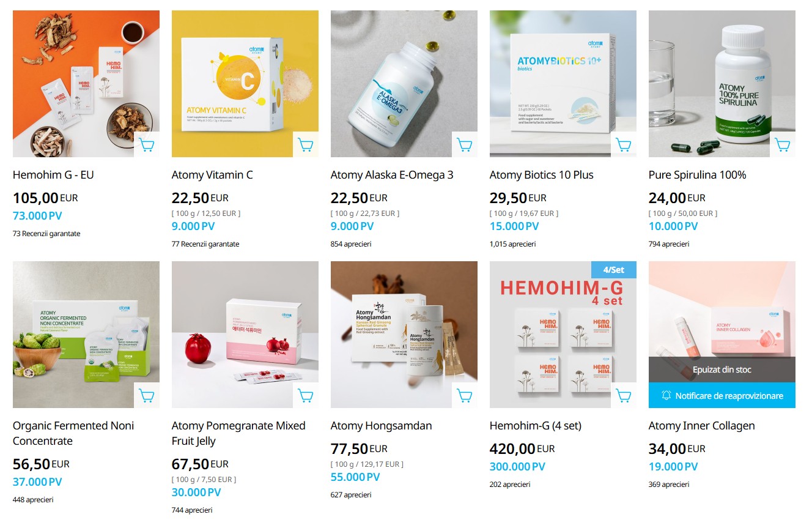Open the Pure Spirulina 100% product image
Viewport: 812px width, 520px height.
click(x=722, y=84)
